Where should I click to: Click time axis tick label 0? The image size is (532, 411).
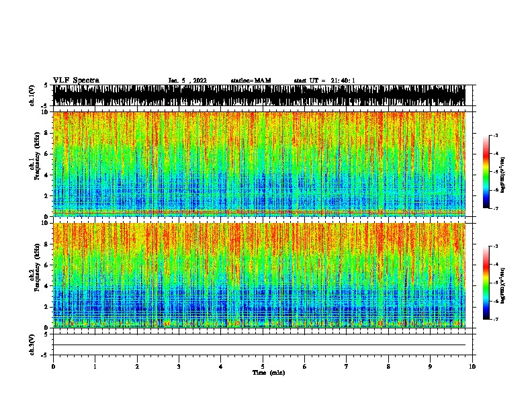(x=53, y=367)
